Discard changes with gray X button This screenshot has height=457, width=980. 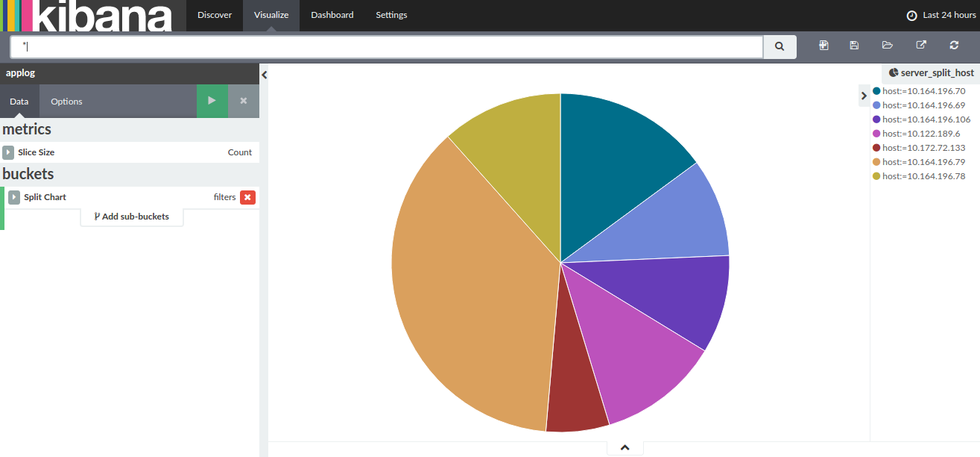pos(244,101)
